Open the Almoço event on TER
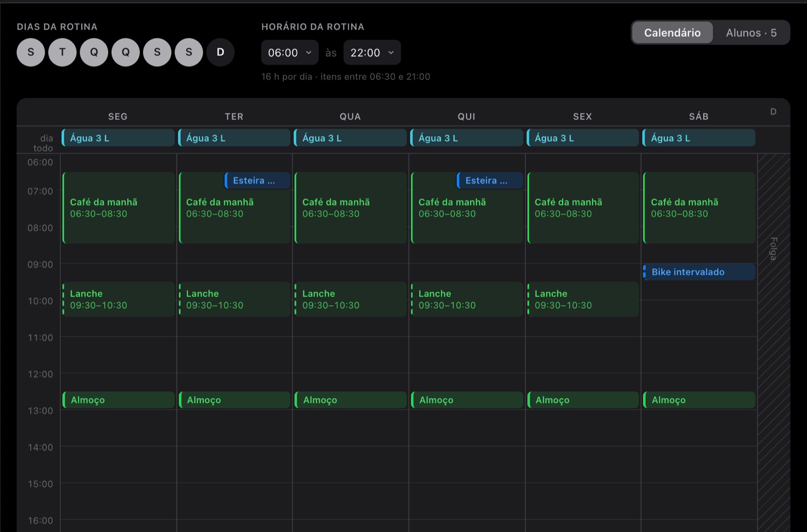807x532 pixels. [234, 400]
